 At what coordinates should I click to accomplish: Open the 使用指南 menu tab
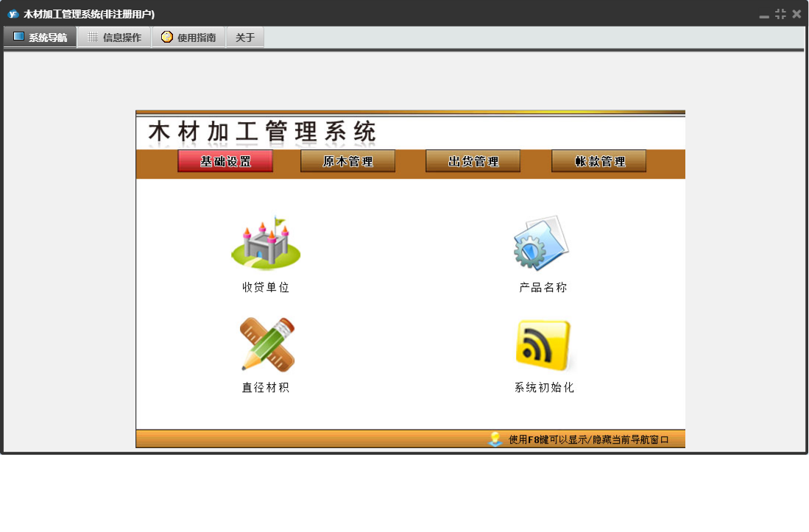[x=189, y=37]
